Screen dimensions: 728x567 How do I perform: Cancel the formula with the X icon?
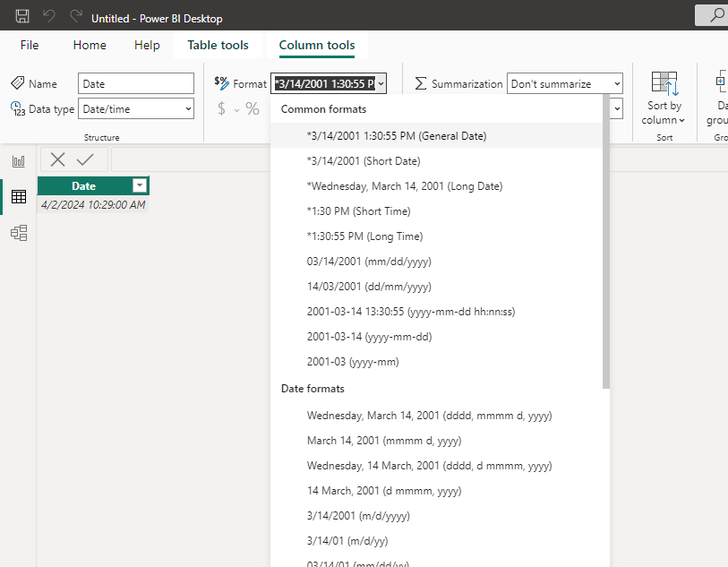57,159
